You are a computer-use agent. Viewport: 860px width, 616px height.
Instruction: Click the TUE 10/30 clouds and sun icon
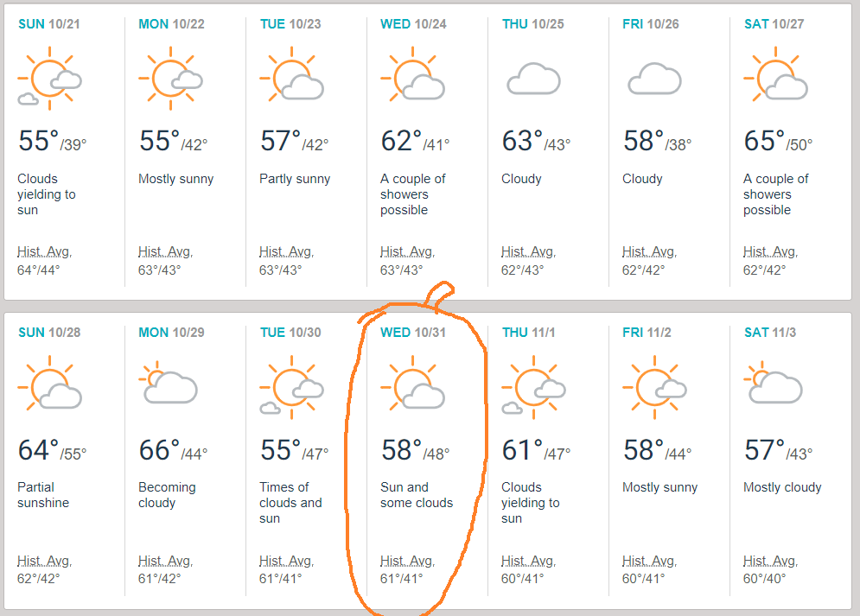291,389
